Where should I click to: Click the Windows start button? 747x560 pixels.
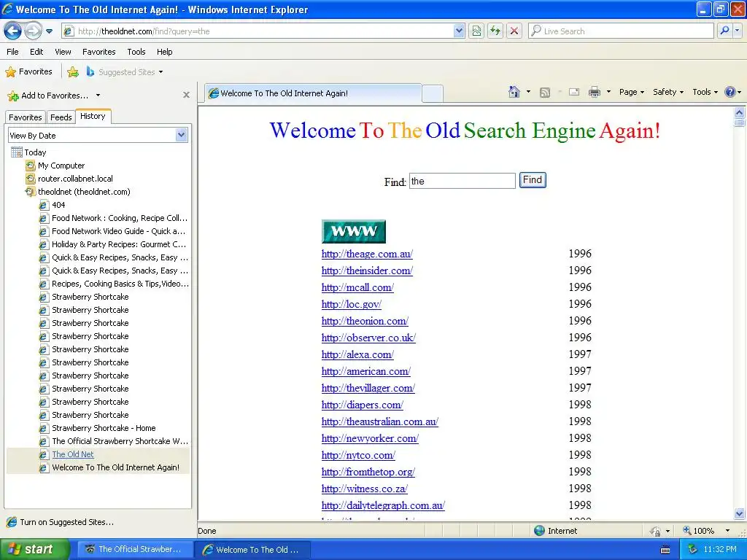pyautogui.click(x=35, y=549)
